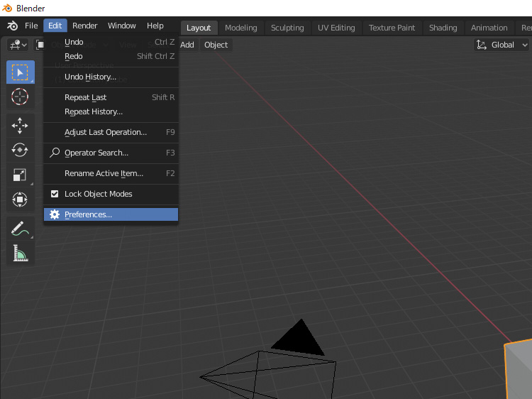
Task: Open the Global transform orientation dropdown
Action: [502, 45]
